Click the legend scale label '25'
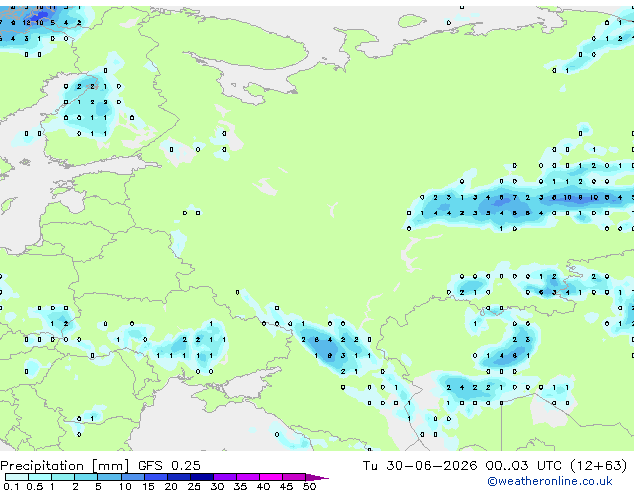The width and height of the screenshot is (634, 490). pyautogui.click(x=194, y=486)
